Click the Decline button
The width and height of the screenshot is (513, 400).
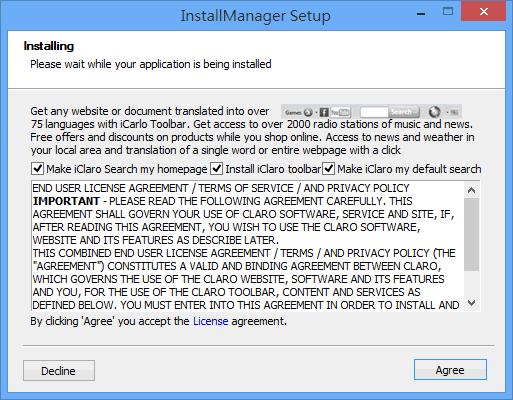[x=59, y=371]
